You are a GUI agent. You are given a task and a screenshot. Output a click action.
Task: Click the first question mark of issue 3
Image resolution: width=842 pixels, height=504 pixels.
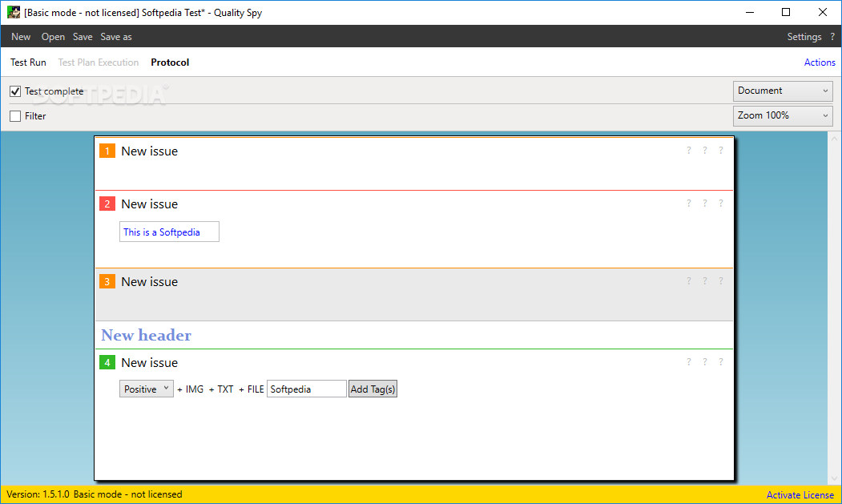[688, 281]
